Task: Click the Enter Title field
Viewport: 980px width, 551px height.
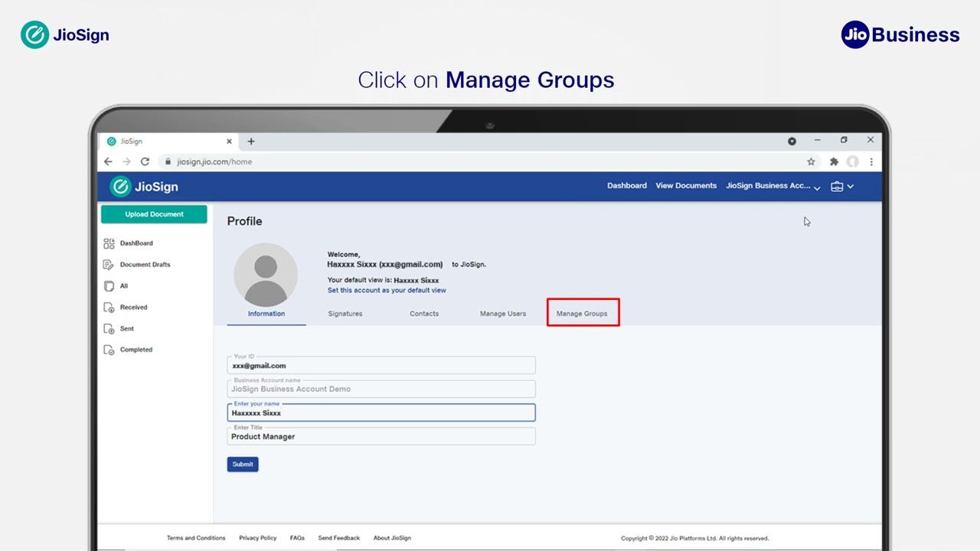Action: pos(381,436)
